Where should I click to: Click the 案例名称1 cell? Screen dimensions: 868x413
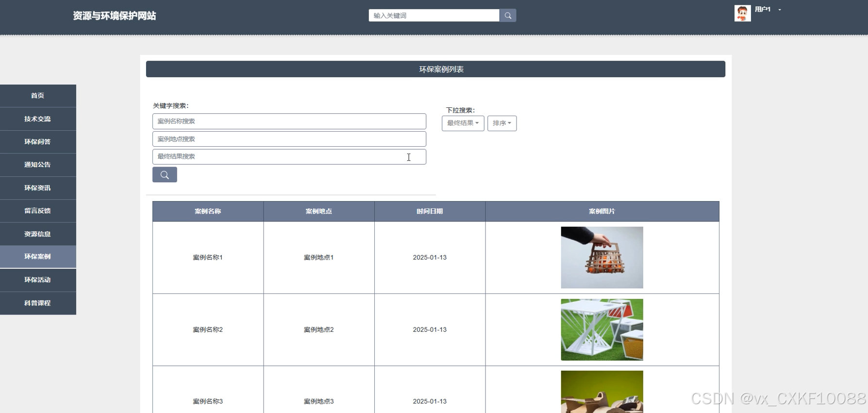[x=208, y=258]
